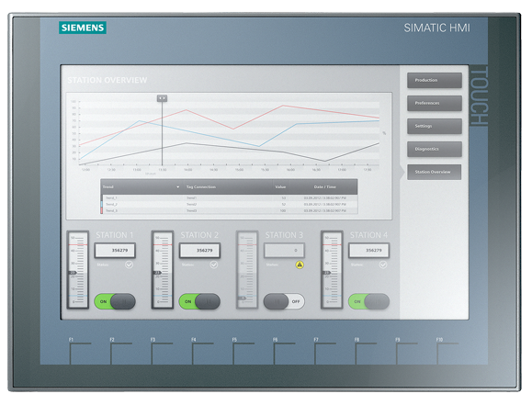
Task: Click the Station 1 value field 356279
Action: click(115, 251)
